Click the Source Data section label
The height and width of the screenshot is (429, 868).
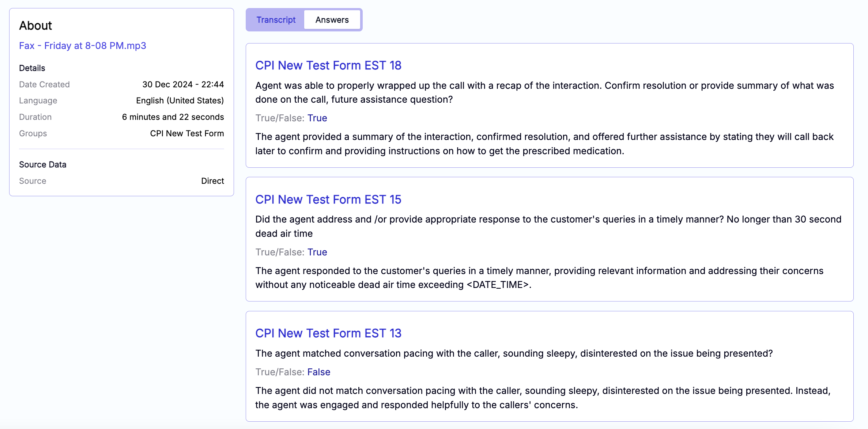[42, 164]
